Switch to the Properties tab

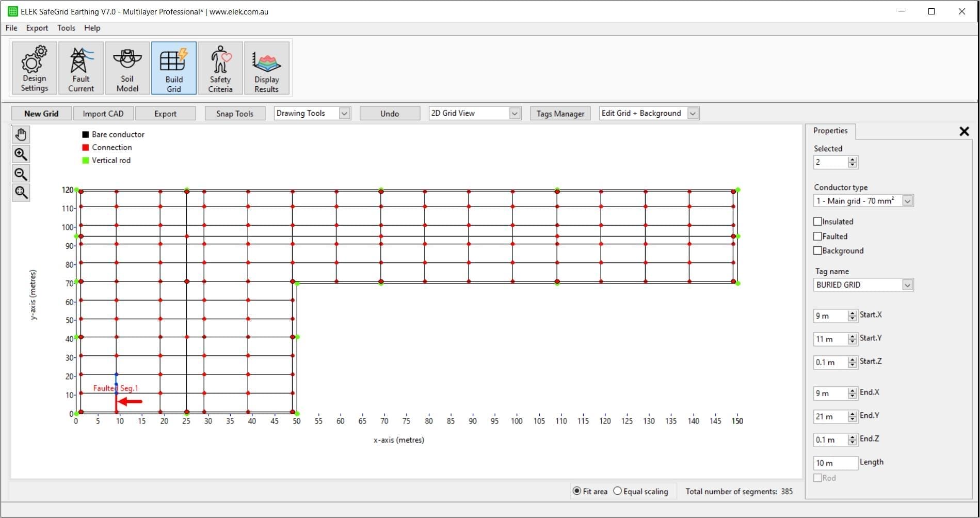click(x=830, y=131)
